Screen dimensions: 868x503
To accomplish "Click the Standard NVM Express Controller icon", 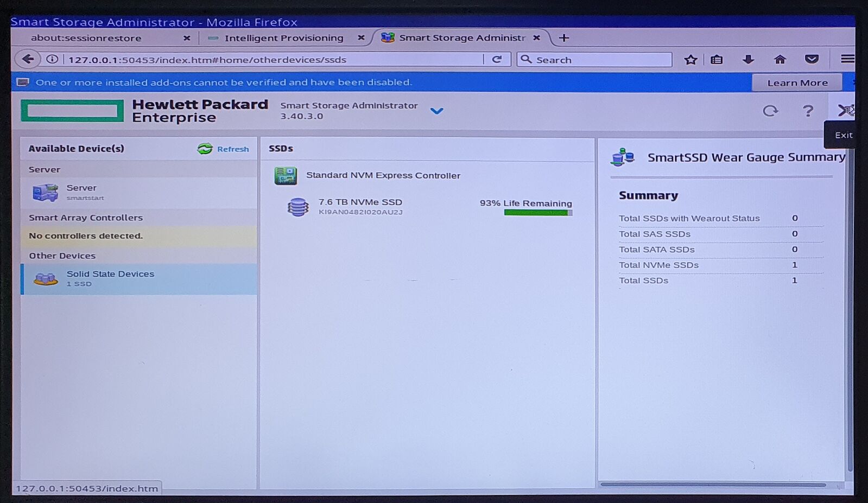I will [286, 176].
